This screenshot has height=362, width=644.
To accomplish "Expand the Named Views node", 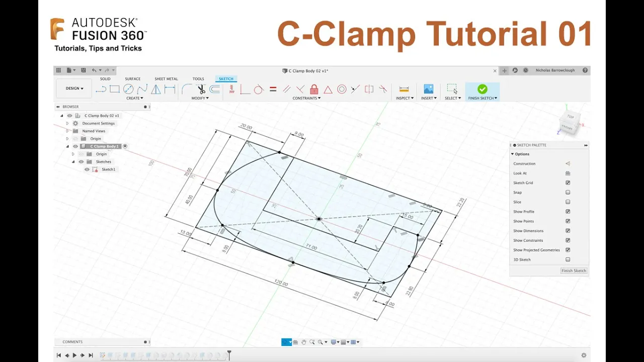I will tap(67, 131).
